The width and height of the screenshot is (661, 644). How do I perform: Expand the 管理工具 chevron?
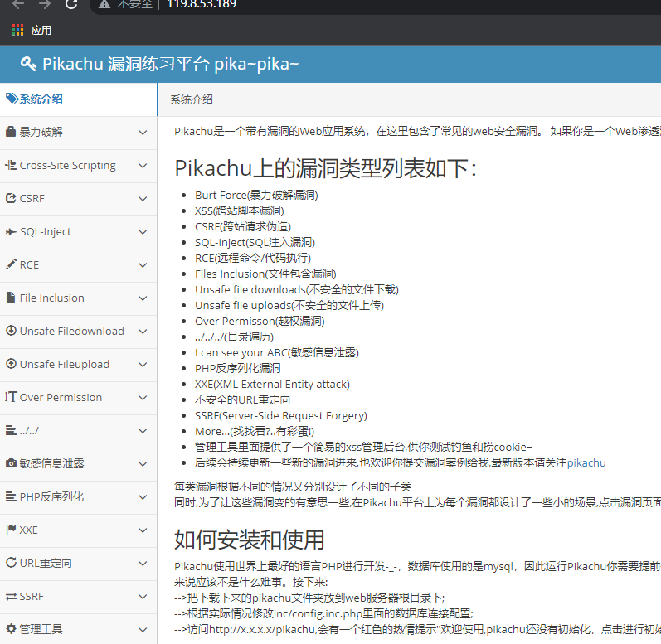pyautogui.click(x=143, y=630)
